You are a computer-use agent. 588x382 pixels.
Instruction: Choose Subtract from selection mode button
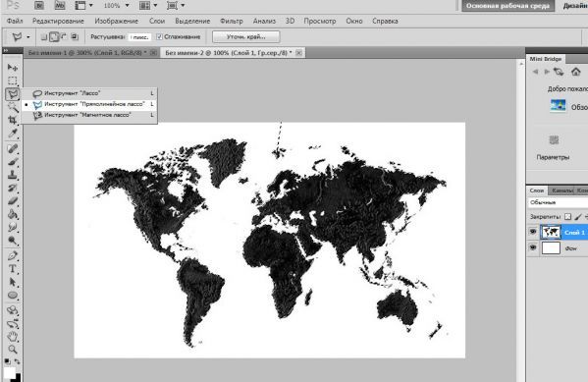tap(64, 36)
